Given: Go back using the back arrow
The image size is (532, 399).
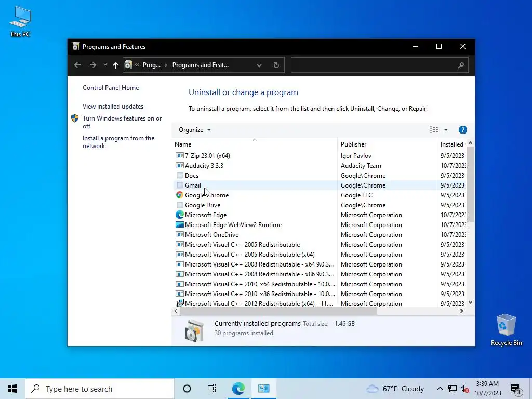Looking at the screenshot, I should (x=77, y=65).
